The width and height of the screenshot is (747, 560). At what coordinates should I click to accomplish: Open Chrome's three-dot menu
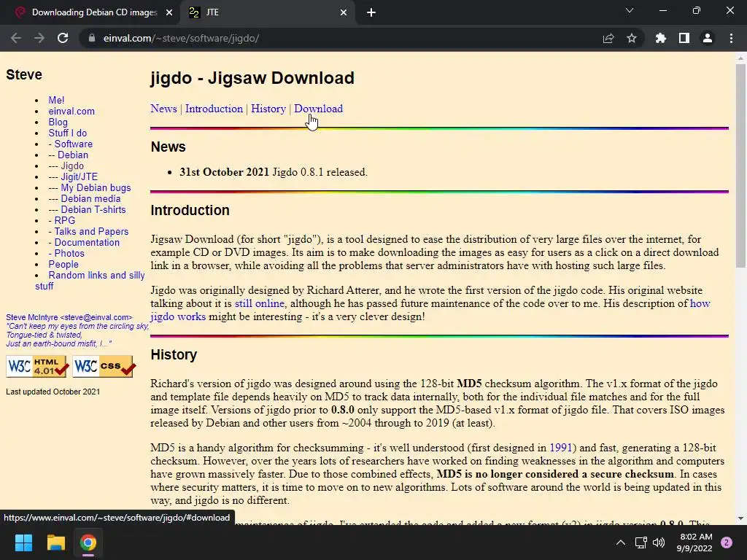pyautogui.click(x=731, y=38)
